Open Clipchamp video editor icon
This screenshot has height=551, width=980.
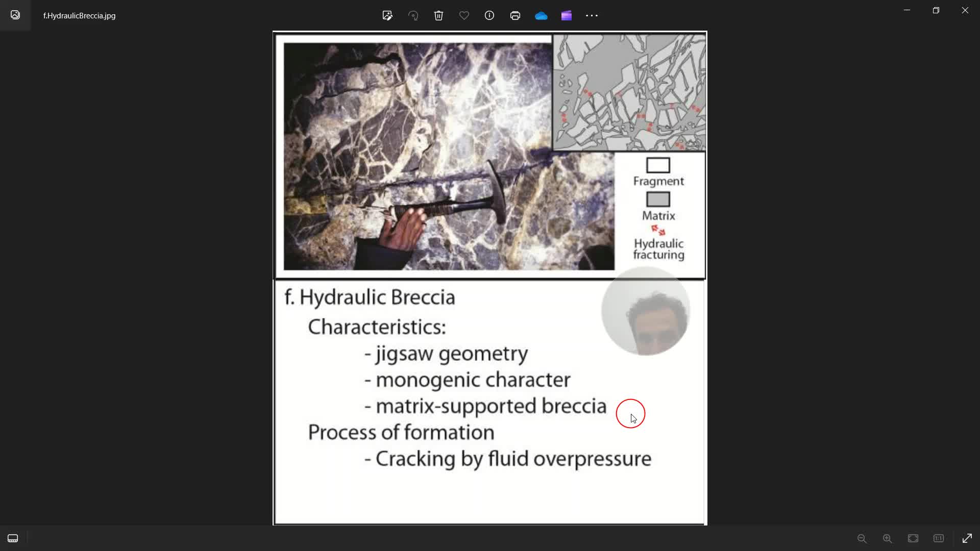(x=567, y=15)
